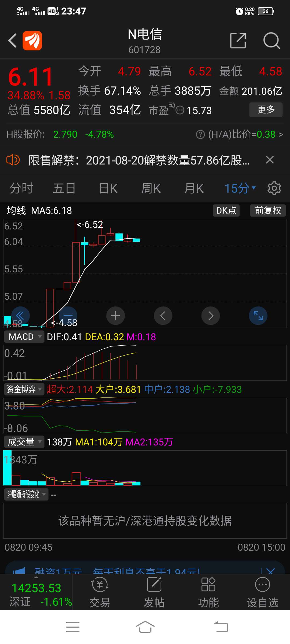The width and height of the screenshot is (290, 644).
Task: Tap the H股报价 2.790 quote
Action: click(x=60, y=134)
